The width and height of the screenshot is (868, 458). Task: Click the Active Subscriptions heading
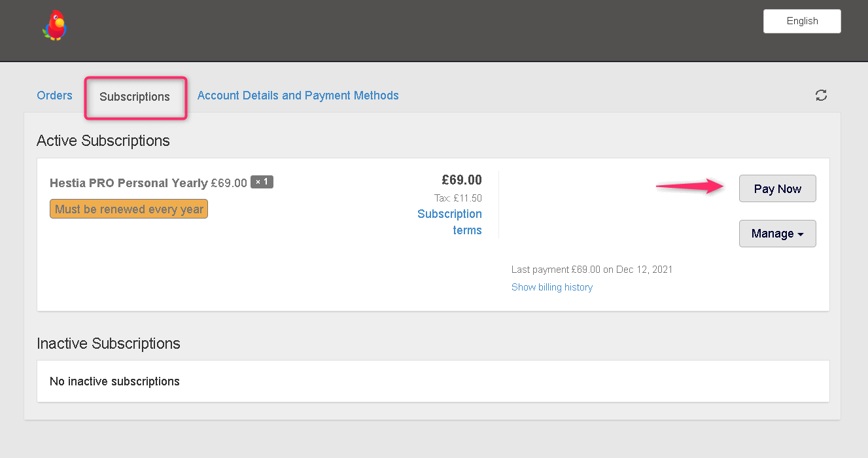pos(103,141)
